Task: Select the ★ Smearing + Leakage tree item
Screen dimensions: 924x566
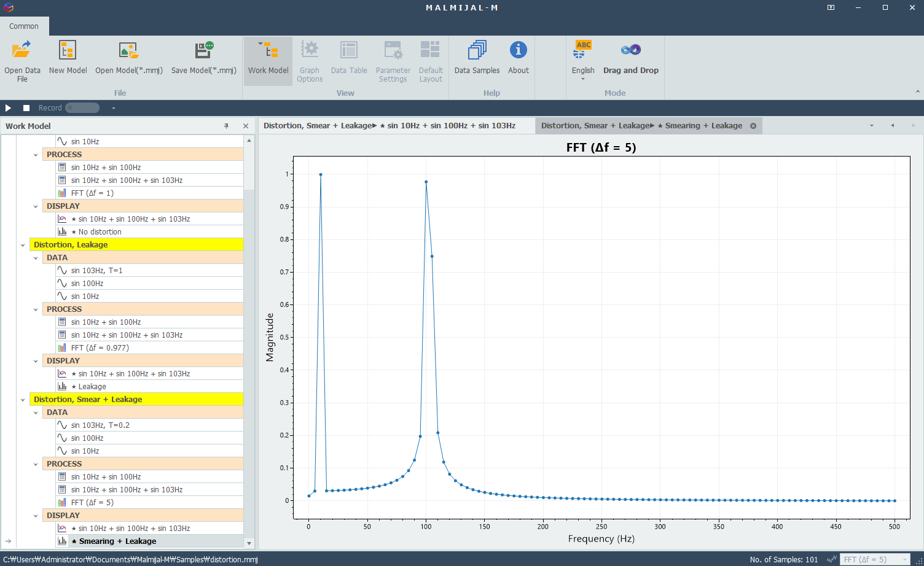Action: tap(149, 541)
